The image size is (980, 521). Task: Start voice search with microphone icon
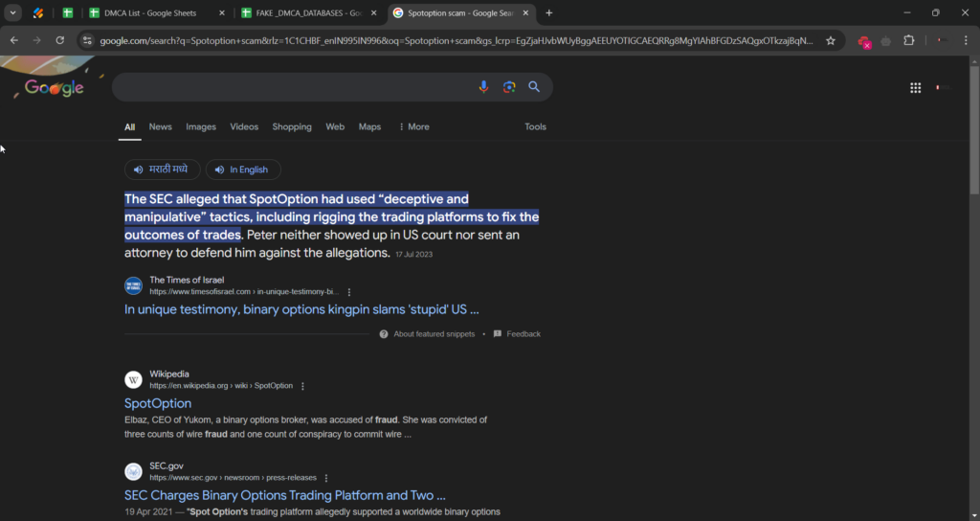click(x=483, y=87)
